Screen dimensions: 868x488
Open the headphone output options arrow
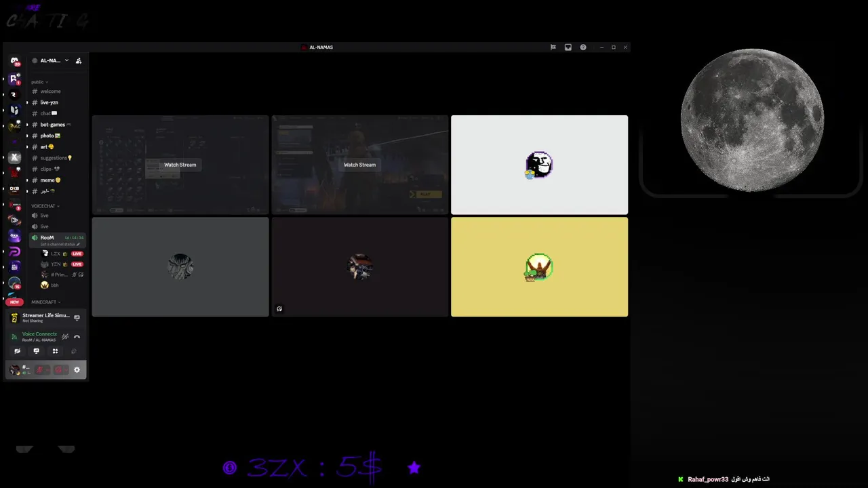point(66,370)
